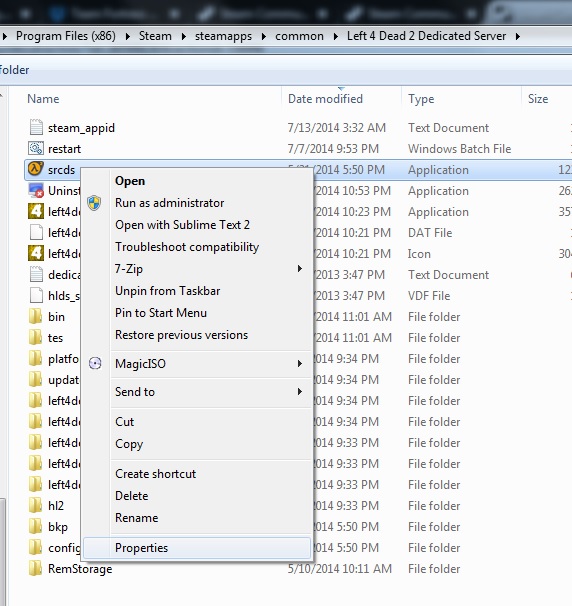Click the platform folder icon
Image resolution: width=572 pixels, height=606 pixels.
tap(35, 358)
